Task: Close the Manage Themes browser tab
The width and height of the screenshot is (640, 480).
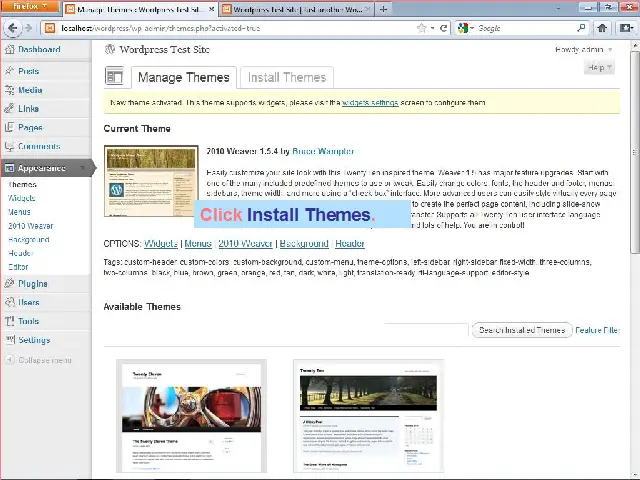Action: point(211,9)
